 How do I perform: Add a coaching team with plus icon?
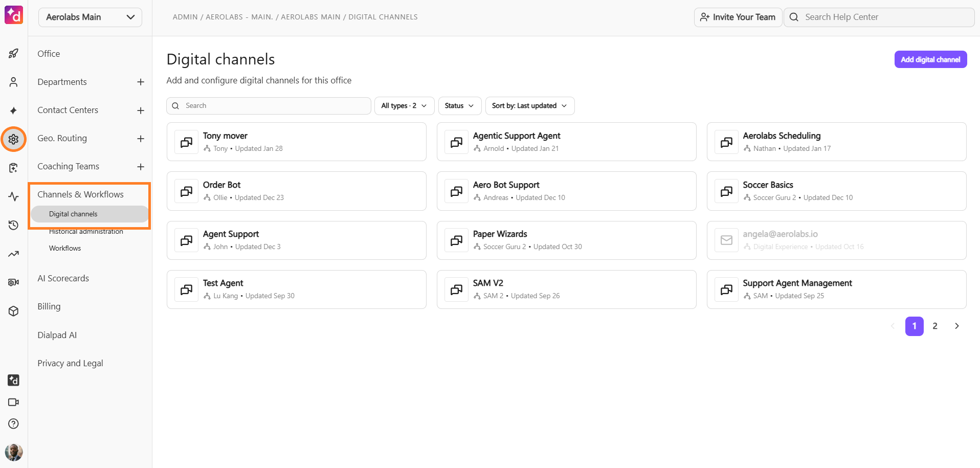tap(141, 167)
